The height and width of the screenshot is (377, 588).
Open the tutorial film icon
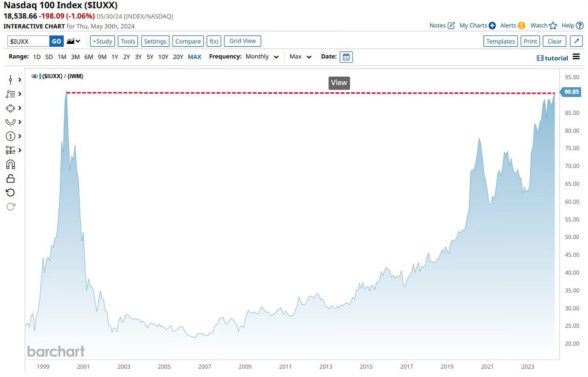(x=540, y=58)
